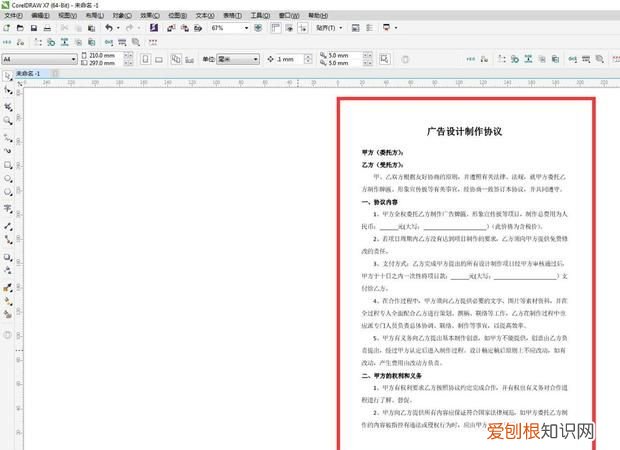Open the 位图(B) menu
This screenshot has width=620, height=450.
point(178,15)
